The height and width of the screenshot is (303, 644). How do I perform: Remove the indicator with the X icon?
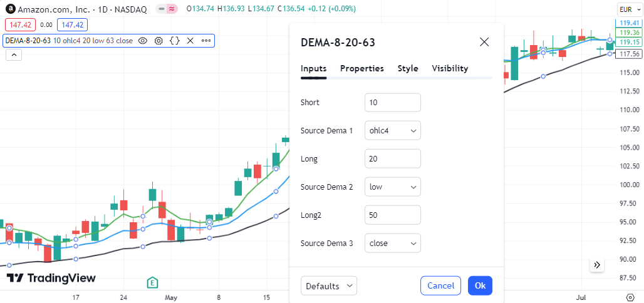190,41
